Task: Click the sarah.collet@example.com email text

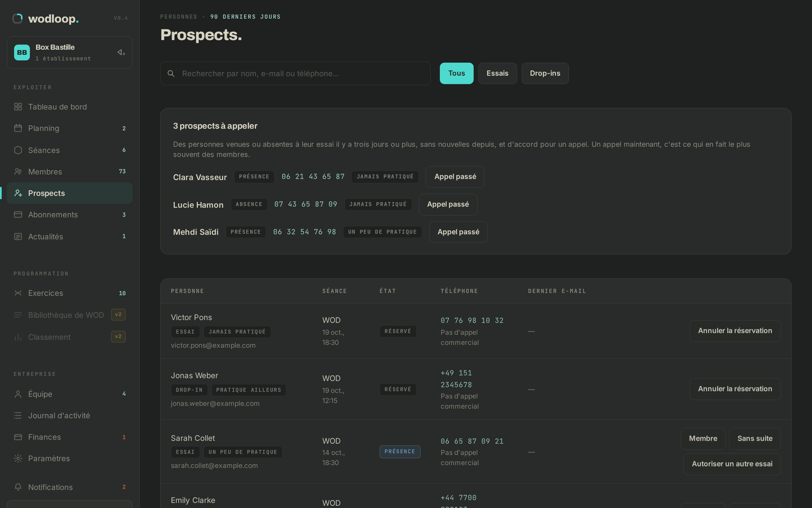Action: click(x=214, y=466)
